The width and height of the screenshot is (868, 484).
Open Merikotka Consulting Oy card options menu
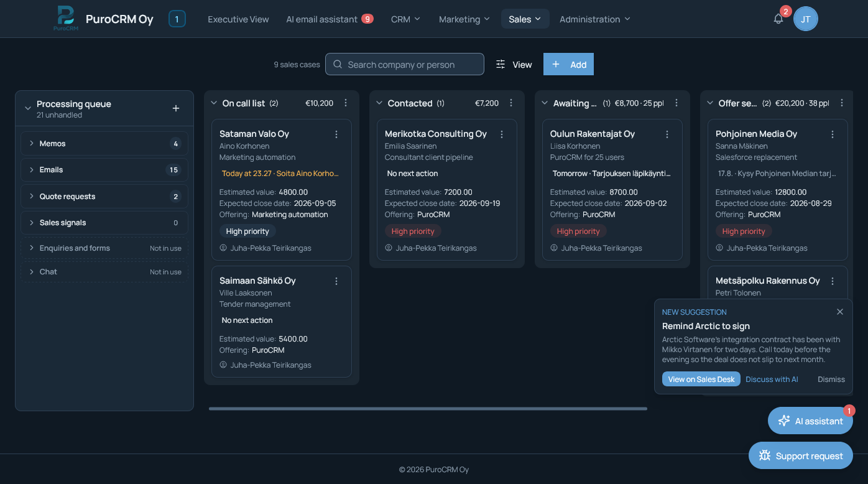tap(502, 134)
